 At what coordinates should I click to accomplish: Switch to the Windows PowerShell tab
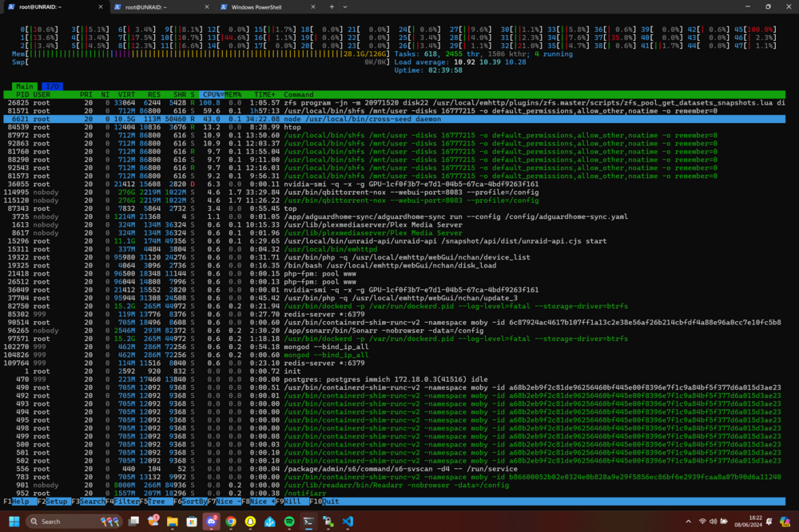pyautogui.click(x=256, y=7)
